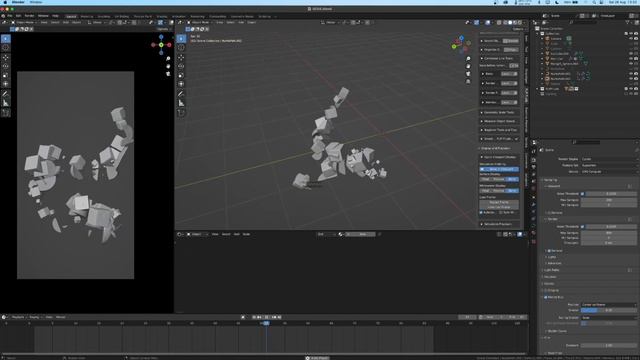640x360 pixels.
Task: Adjust the Motion Blur Shutter slider
Action: [609, 311]
